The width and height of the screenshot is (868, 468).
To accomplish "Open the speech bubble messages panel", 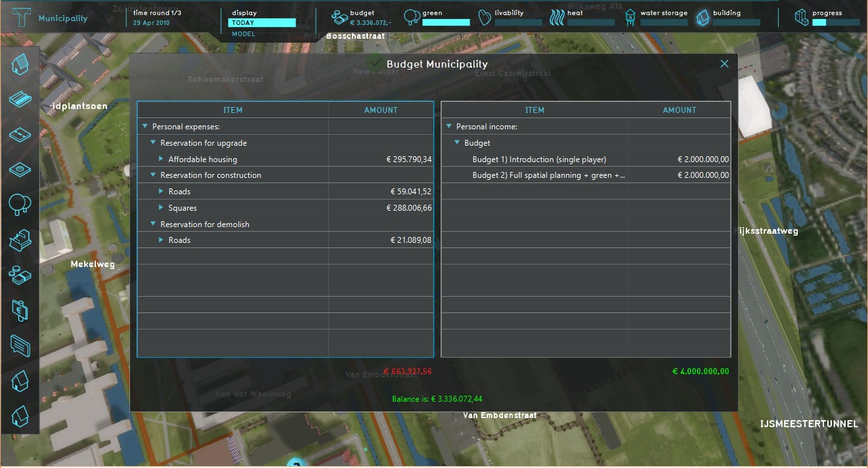I will click(x=20, y=344).
